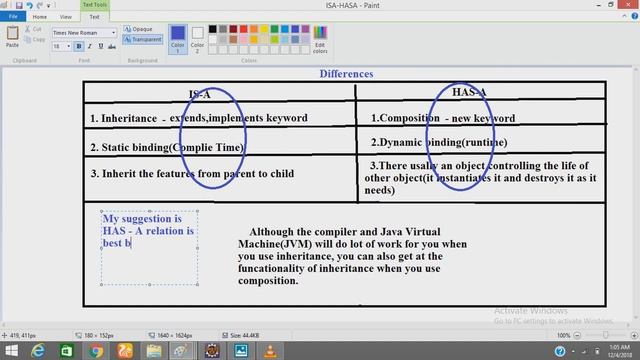Pick the lime color swatch
The image size is (640, 360).
point(275,40)
